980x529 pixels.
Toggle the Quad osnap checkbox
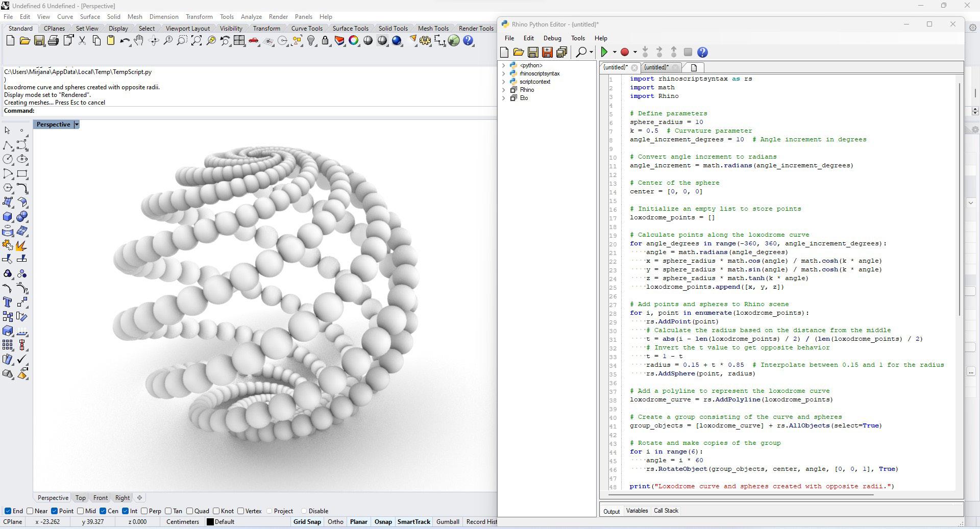pos(190,511)
